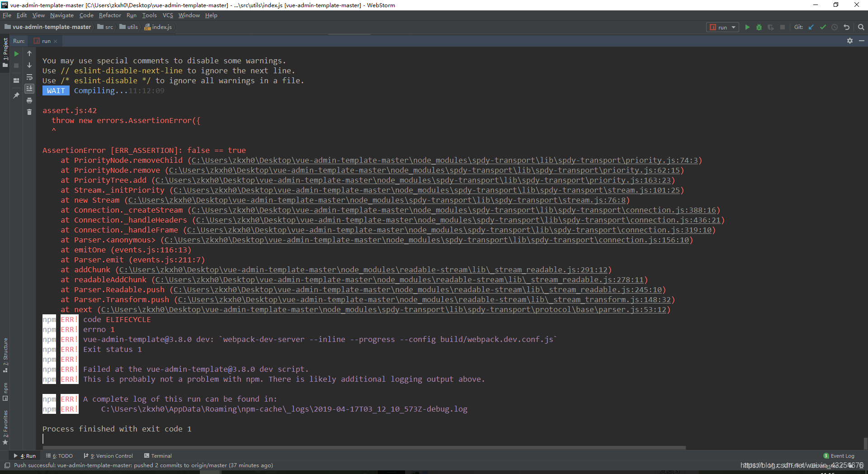Open the Edit menu
Viewport: 868px width, 474px height.
tap(22, 15)
